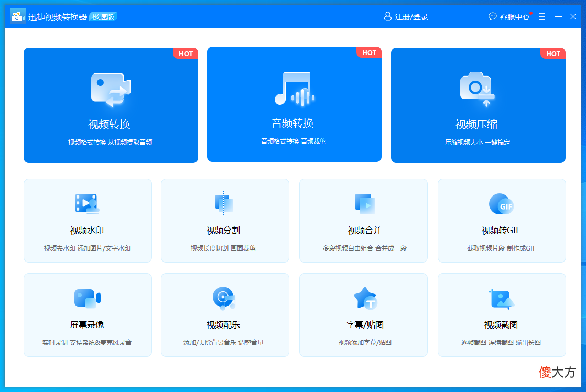Open the 视频转换 video conversion icon
Image resolution: width=586 pixels, height=392 pixels.
[x=111, y=90]
